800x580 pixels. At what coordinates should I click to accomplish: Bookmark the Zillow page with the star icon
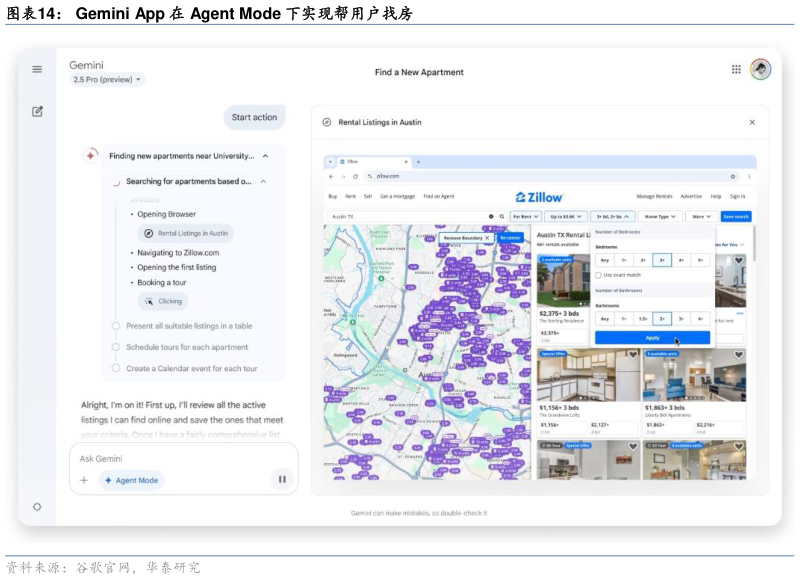point(733,176)
